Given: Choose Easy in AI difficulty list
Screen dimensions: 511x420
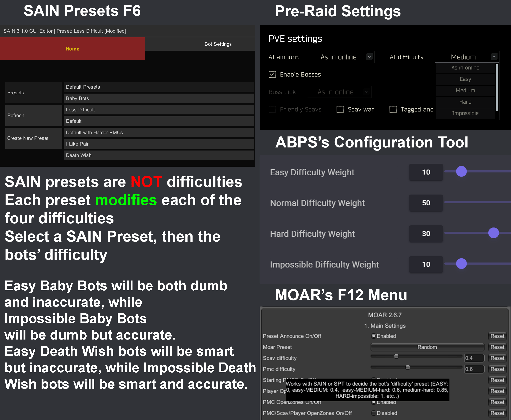Looking at the screenshot, I should (465, 79).
